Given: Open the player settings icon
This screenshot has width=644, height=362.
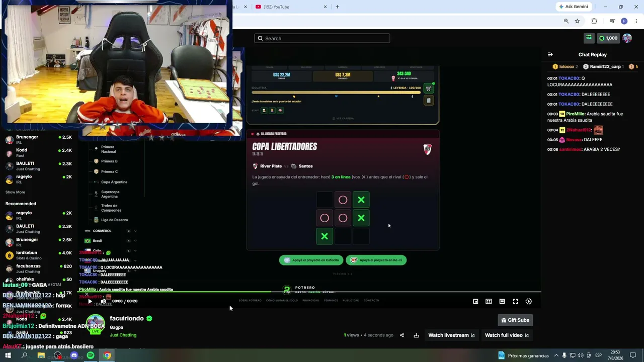Looking at the screenshot, I should (x=528, y=301).
